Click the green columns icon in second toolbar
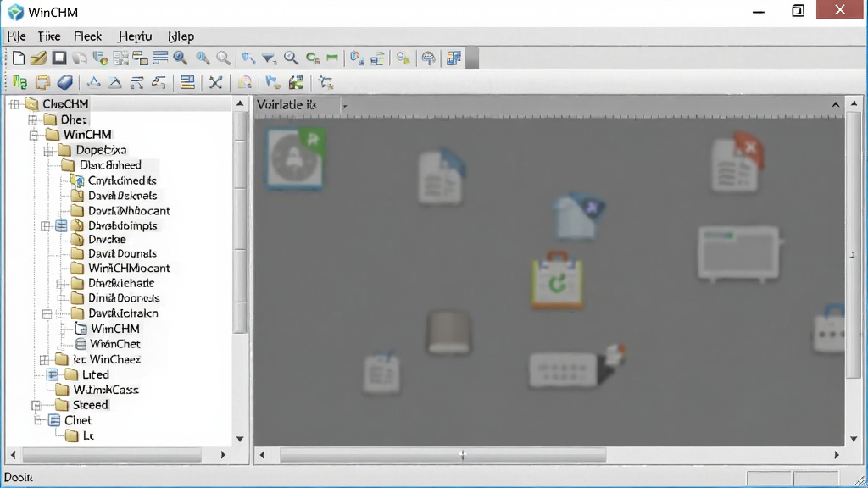Viewport: 868px width, 488px height. tap(20, 82)
